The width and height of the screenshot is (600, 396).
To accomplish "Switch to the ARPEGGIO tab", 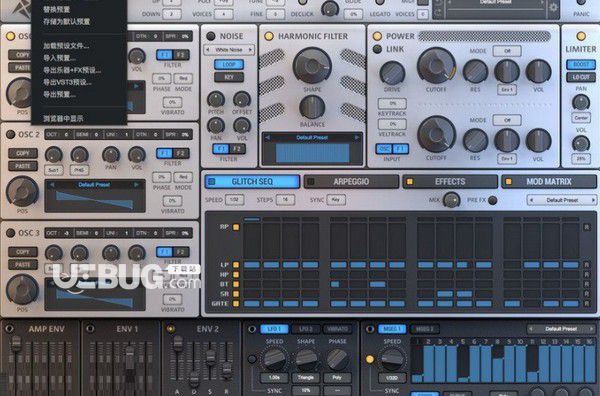I will pos(351,182).
